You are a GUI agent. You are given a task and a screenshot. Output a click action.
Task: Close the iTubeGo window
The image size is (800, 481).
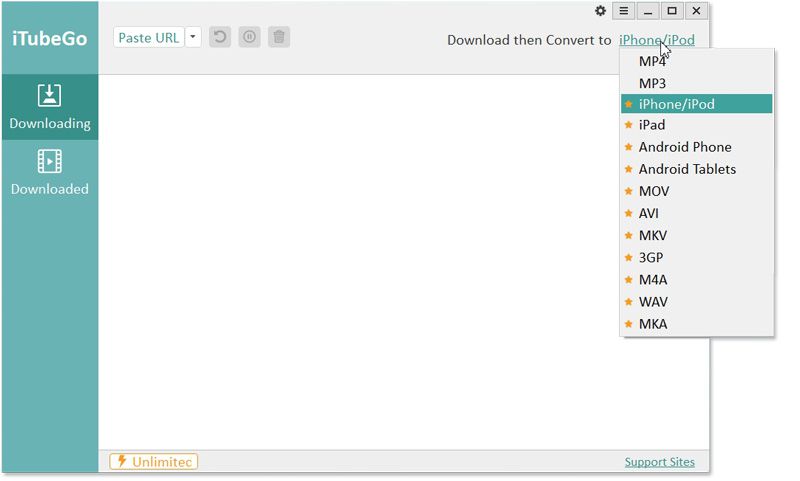click(696, 11)
